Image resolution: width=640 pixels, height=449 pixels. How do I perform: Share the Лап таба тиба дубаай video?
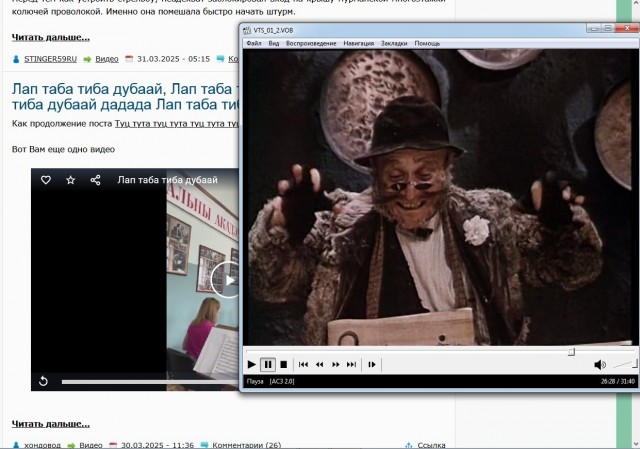click(x=96, y=180)
